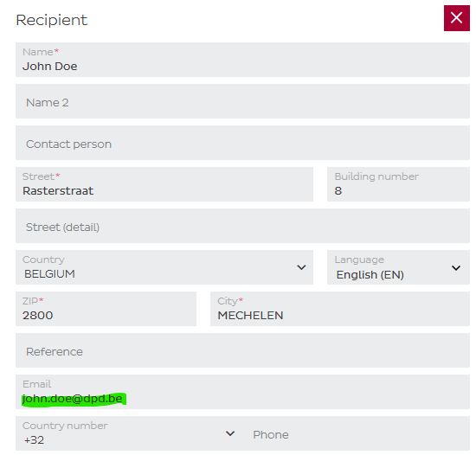The height and width of the screenshot is (455, 476).
Task: Select the ZIP field with 2800
Action: coord(106,309)
